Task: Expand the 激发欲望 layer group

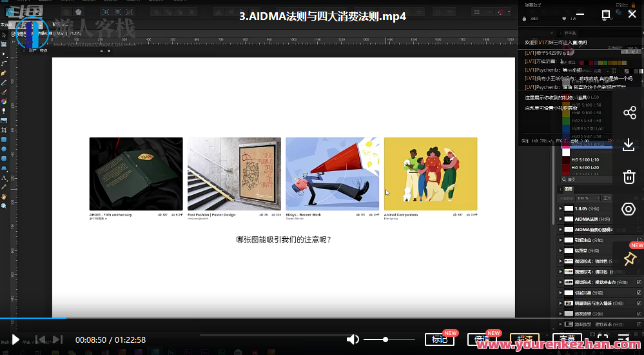Action: click(561, 314)
